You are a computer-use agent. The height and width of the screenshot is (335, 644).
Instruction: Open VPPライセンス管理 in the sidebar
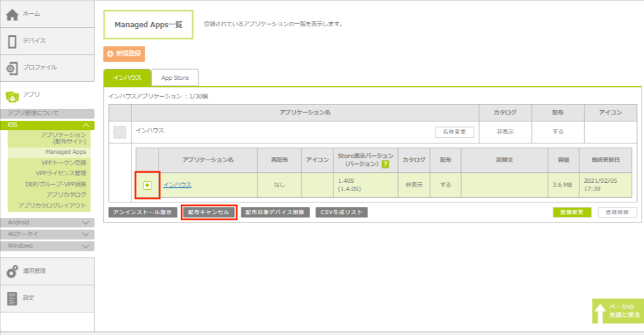tap(61, 173)
